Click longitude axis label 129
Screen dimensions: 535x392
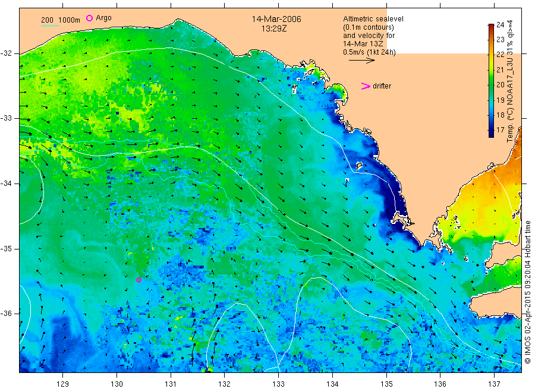point(63,384)
